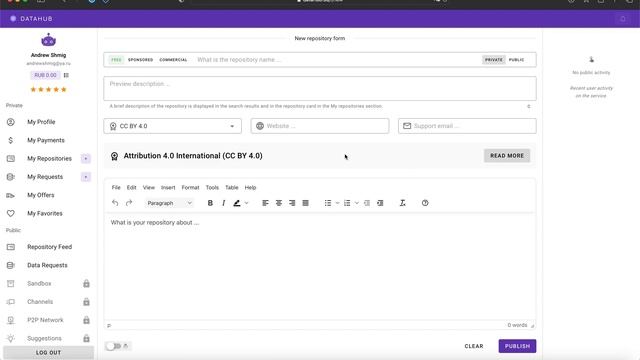Center align text
This screenshot has width=640, height=360.
click(279, 203)
